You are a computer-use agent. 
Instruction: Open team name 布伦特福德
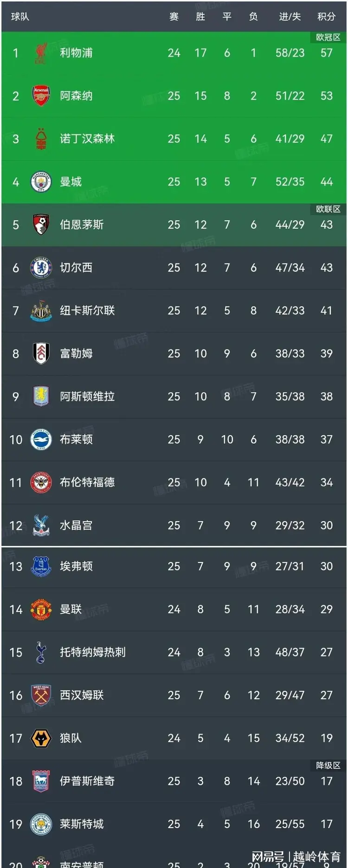(87, 482)
